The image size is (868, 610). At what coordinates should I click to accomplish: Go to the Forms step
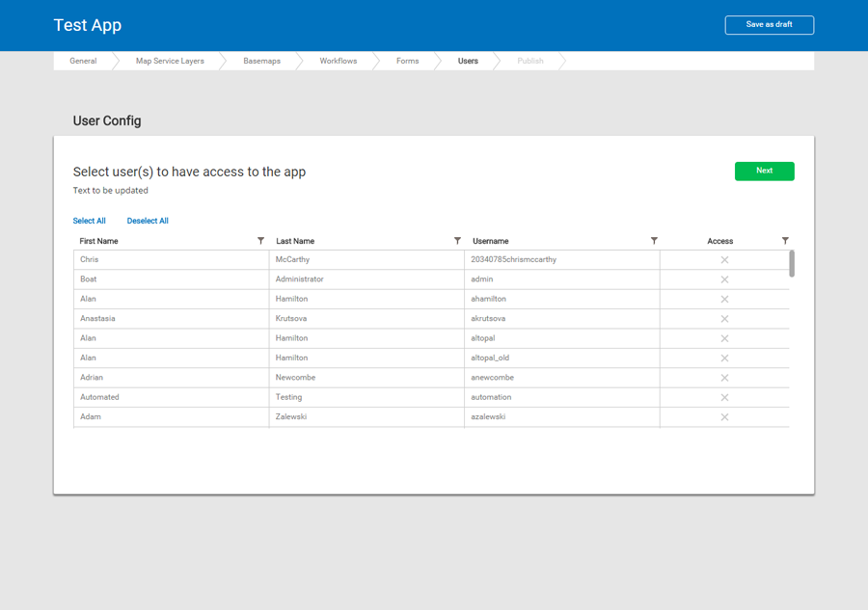coord(407,61)
